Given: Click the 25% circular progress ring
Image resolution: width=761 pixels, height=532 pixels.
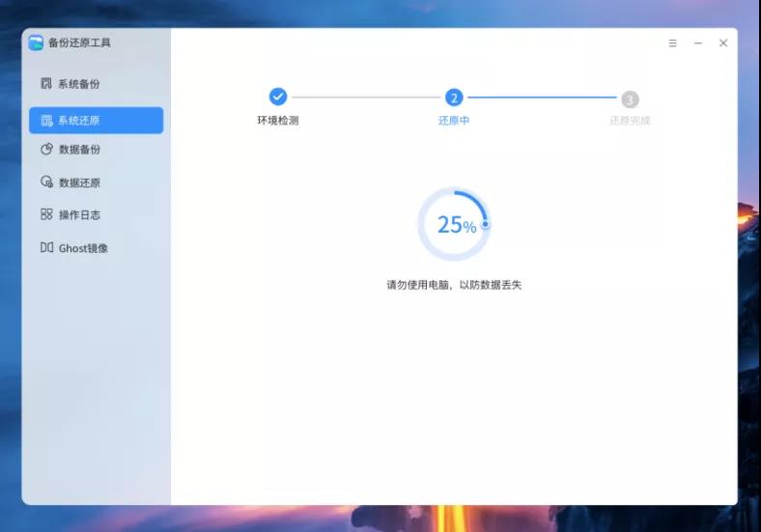Looking at the screenshot, I should 454,225.
